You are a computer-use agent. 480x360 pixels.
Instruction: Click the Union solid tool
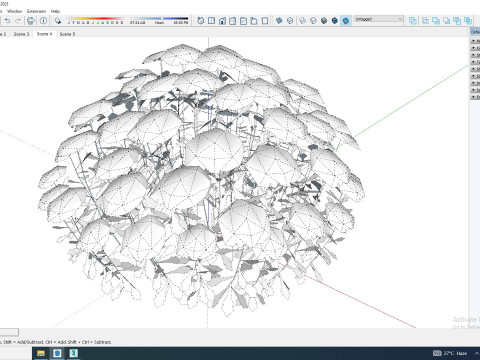click(x=436, y=21)
